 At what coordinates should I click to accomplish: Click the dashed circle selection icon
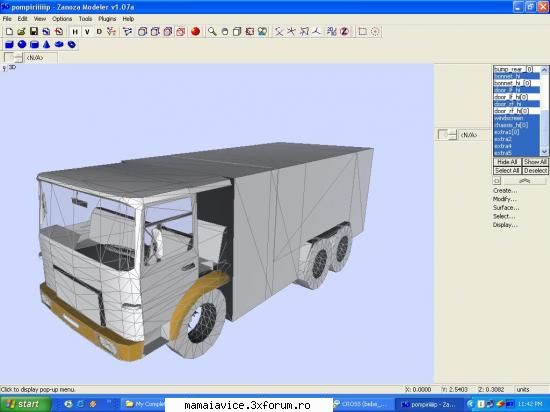[375, 32]
